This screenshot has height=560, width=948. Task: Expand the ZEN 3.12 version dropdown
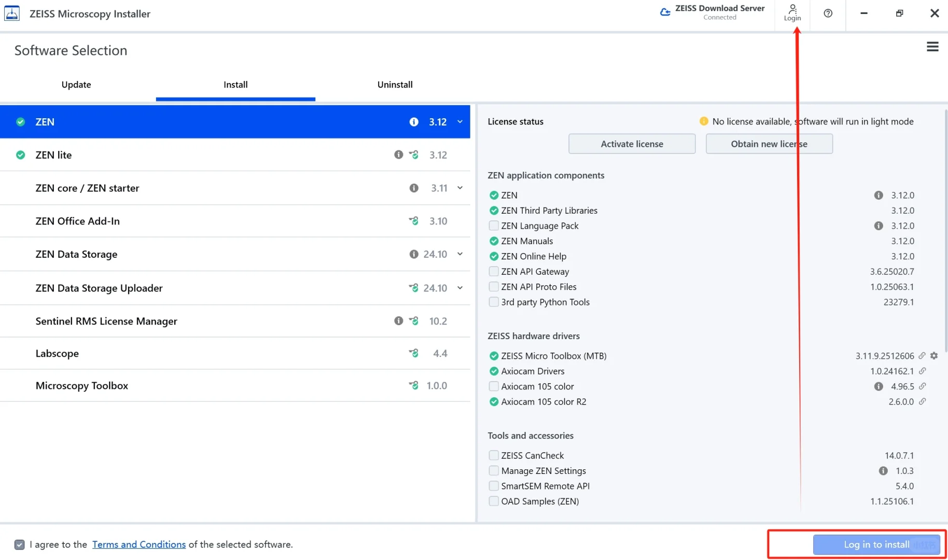click(x=460, y=122)
